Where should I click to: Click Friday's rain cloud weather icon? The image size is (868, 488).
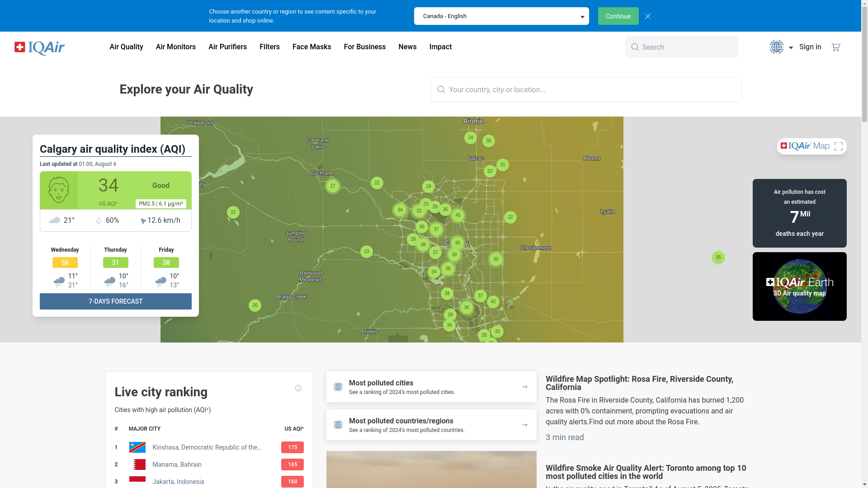161,282
